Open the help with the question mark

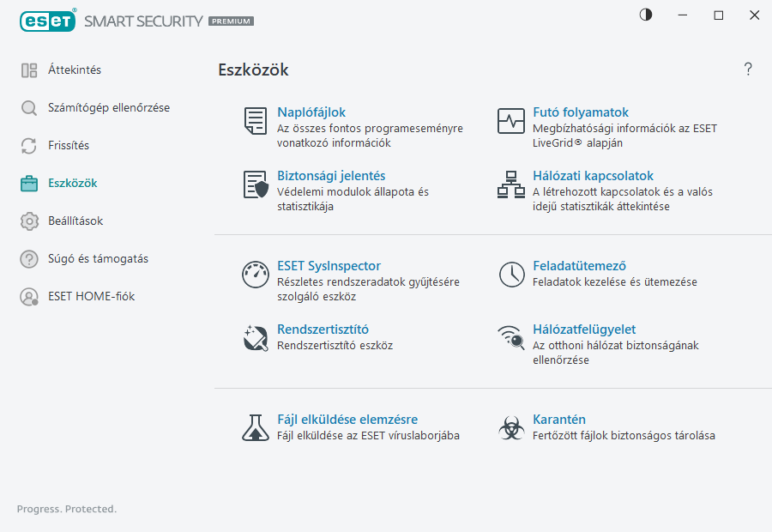tap(747, 69)
